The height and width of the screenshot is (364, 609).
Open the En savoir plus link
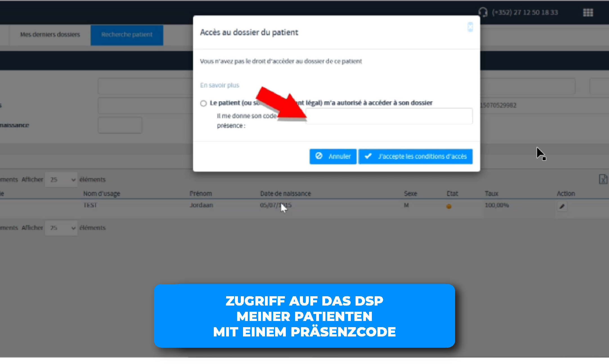[219, 85]
